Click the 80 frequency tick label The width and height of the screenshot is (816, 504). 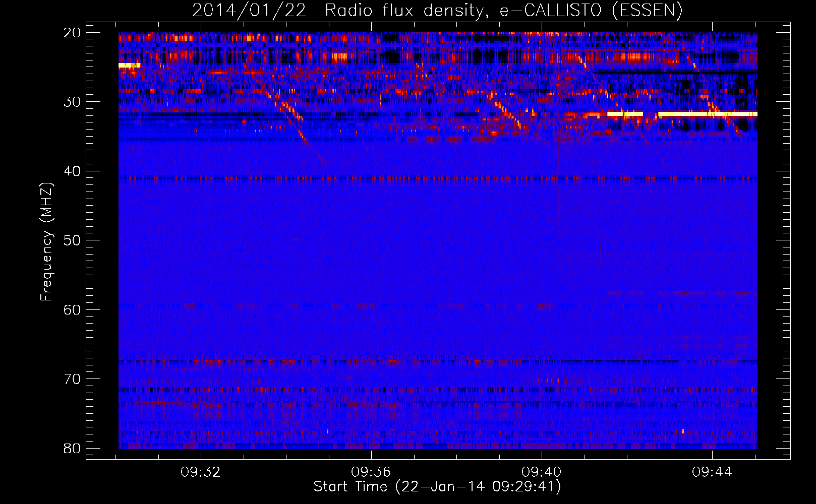tap(72, 448)
